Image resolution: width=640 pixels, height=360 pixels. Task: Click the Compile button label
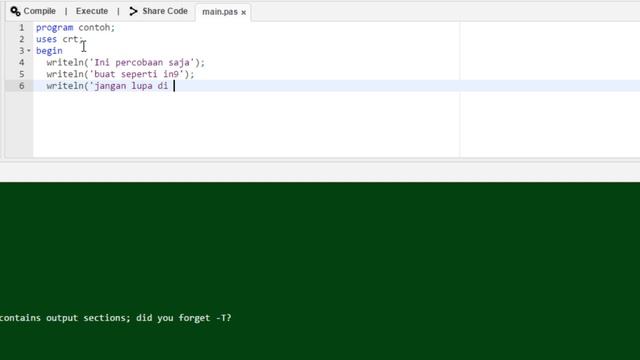point(40,11)
